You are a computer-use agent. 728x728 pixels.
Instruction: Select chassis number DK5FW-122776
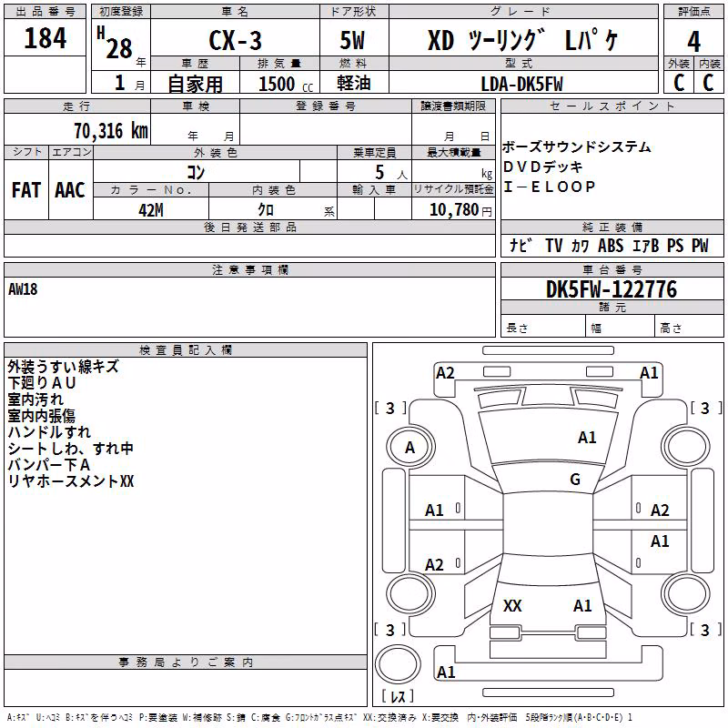coord(612,289)
